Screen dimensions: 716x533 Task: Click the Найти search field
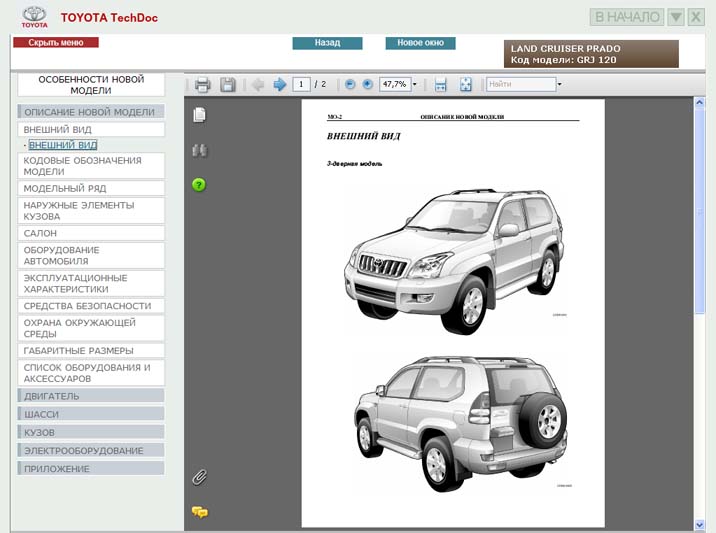pos(521,84)
